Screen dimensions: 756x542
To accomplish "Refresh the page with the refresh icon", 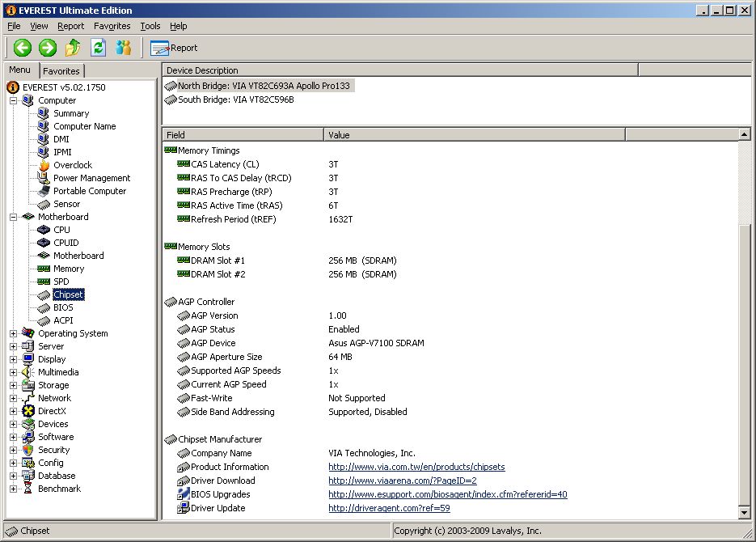I will pos(99,48).
